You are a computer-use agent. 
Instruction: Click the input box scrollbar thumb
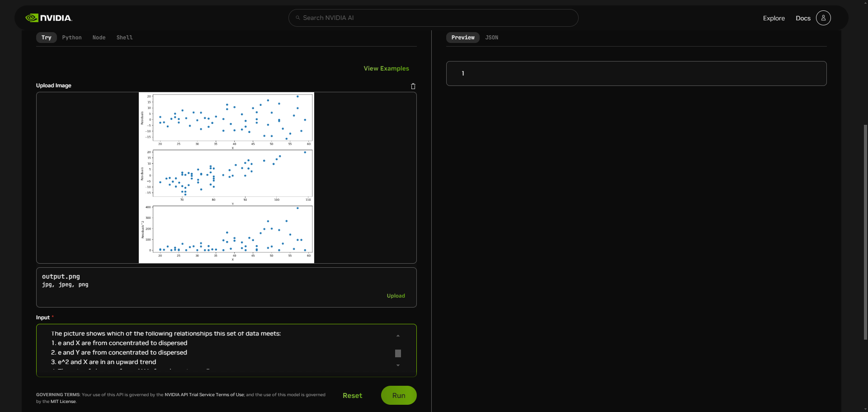[398, 353]
